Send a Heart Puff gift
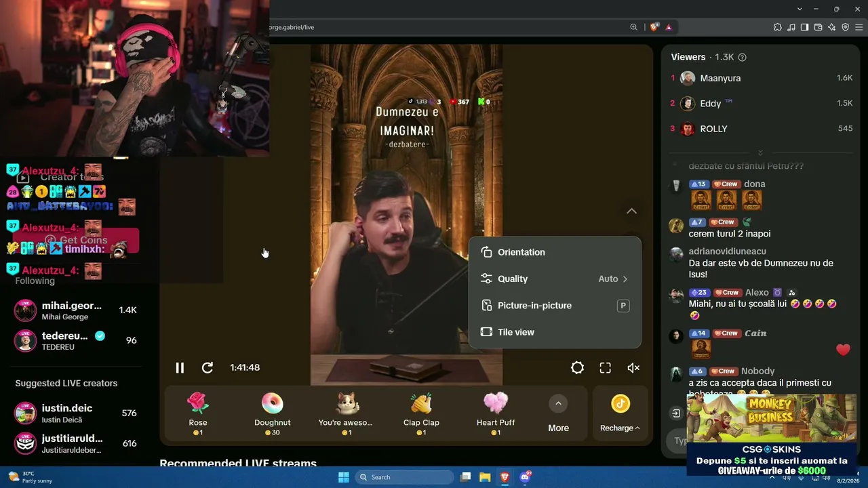This screenshot has height=488, width=868. pyautogui.click(x=496, y=413)
